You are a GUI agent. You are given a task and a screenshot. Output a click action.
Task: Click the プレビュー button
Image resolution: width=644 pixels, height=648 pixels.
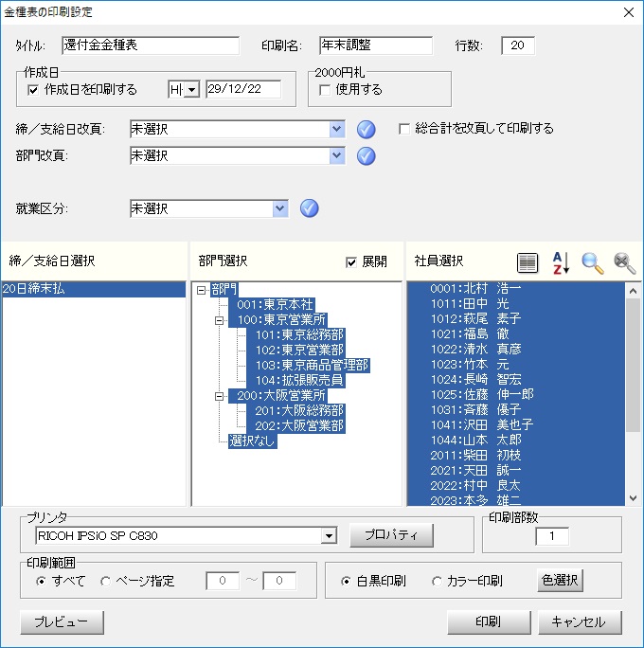click(x=62, y=622)
